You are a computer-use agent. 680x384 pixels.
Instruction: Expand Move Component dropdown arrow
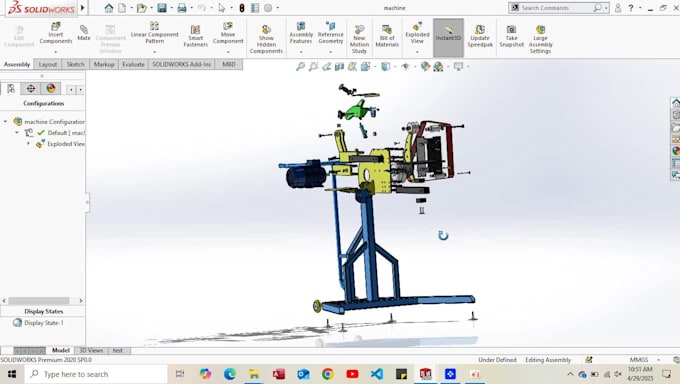click(x=228, y=52)
